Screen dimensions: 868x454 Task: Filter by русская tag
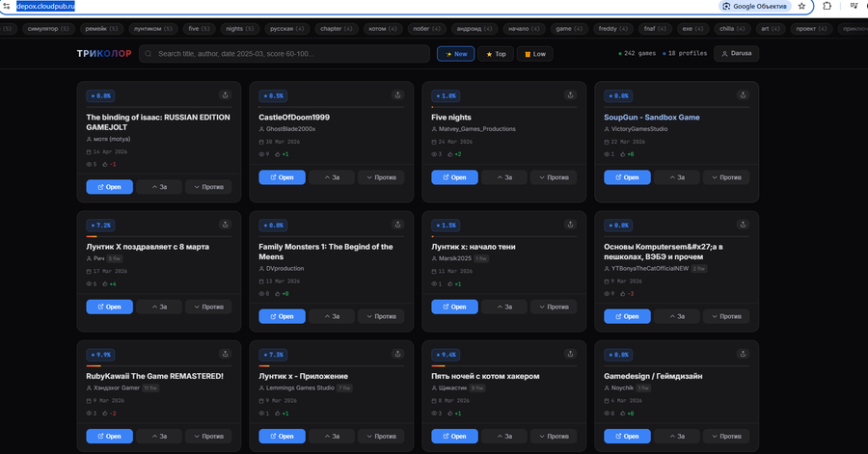point(286,29)
